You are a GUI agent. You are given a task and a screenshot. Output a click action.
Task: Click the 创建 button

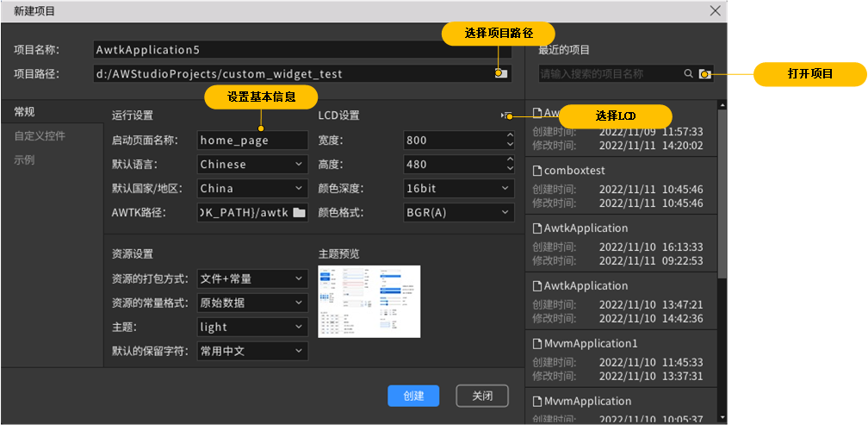click(x=413, y=396)
